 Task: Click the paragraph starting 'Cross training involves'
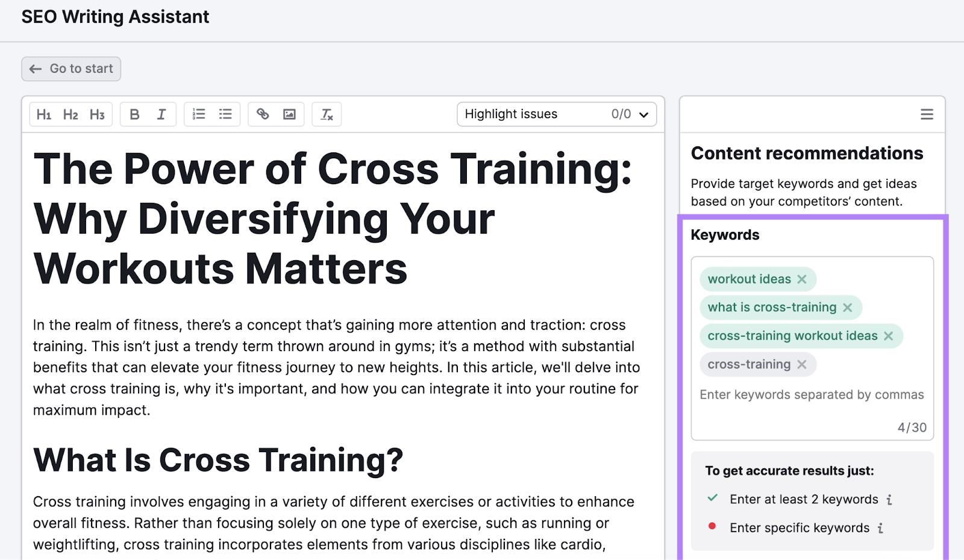click(333, 523)
